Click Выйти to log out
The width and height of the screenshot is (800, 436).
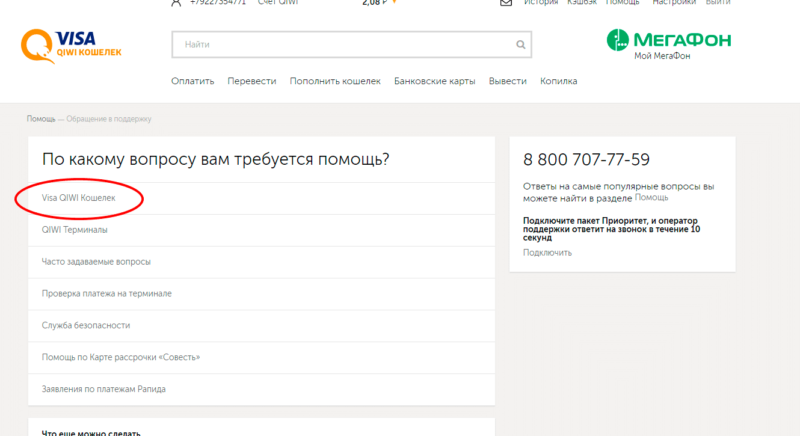click(x=718, y=3)
